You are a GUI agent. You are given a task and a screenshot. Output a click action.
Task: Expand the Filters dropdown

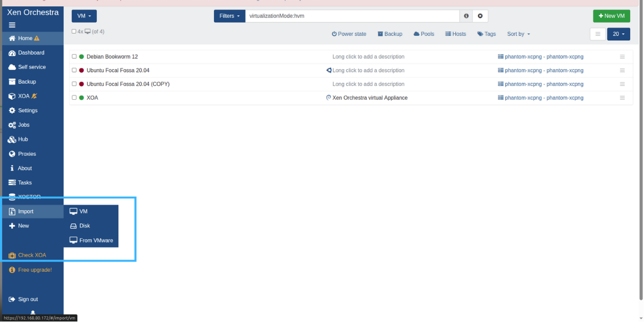coord(229,16)
